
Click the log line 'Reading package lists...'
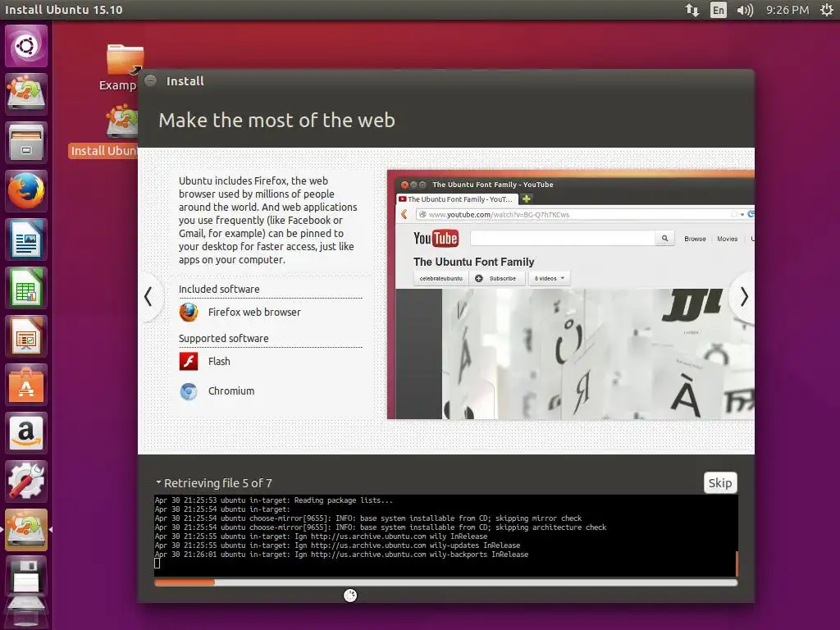tap(274, 500)
